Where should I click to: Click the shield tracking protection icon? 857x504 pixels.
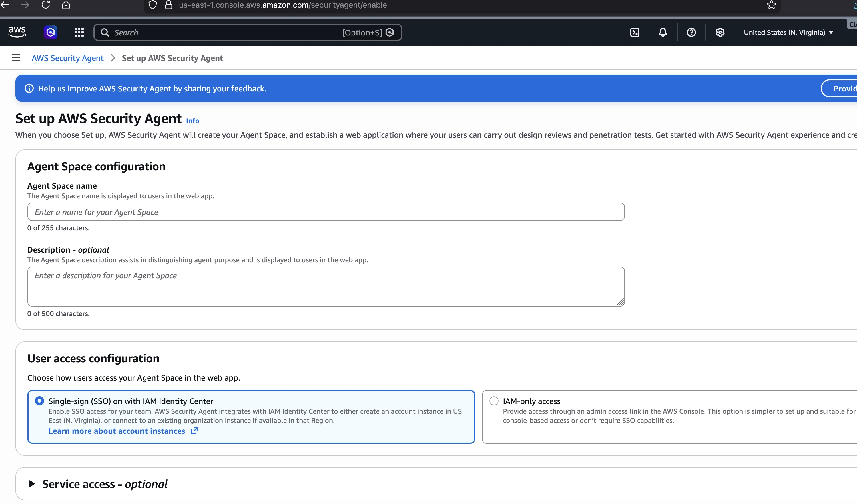click(x=153, y=5)
